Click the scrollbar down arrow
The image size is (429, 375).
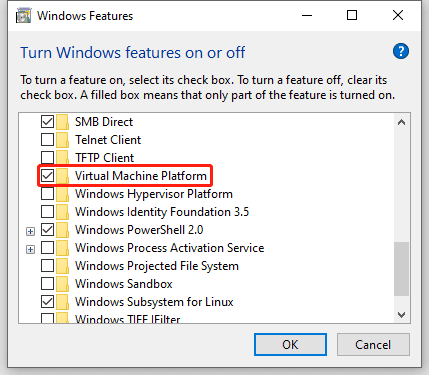click(x=402, y=314)
